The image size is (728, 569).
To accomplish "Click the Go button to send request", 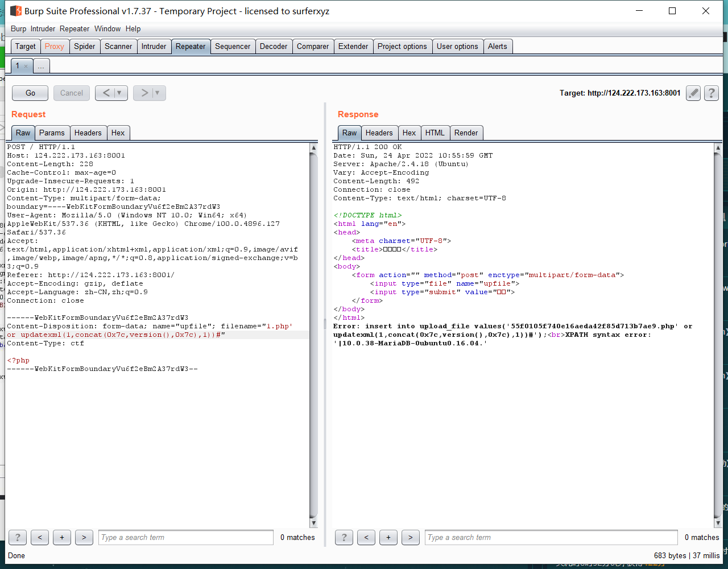I will [x=30, y=93].
